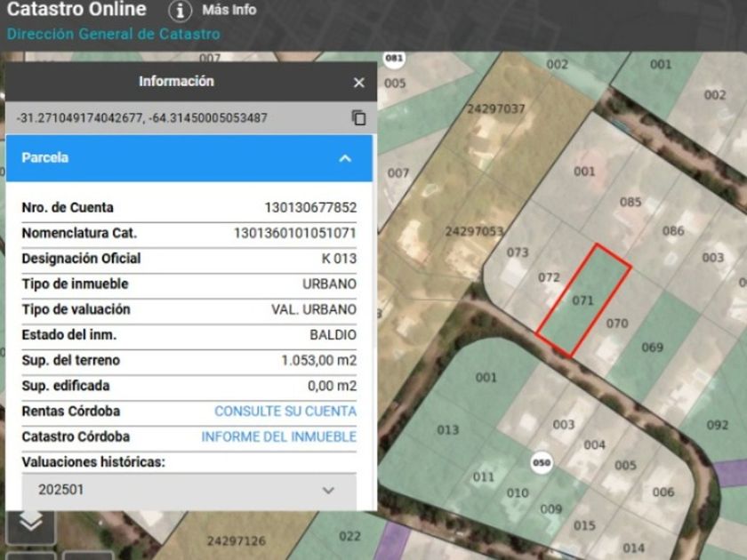The width and height of the screenshot is (747, 560).
Task: Open the INFORME DEL INMUEBLE link
Action: (x=278, y=437)
